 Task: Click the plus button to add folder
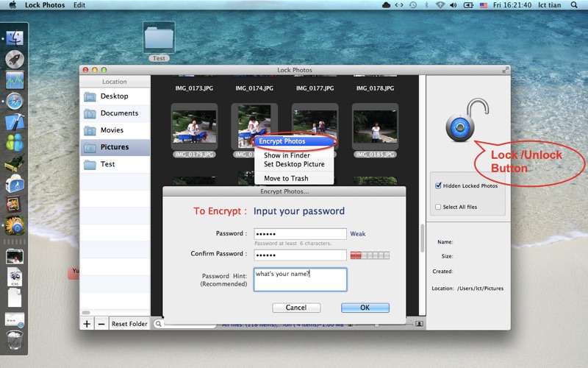tap(87, 324)
